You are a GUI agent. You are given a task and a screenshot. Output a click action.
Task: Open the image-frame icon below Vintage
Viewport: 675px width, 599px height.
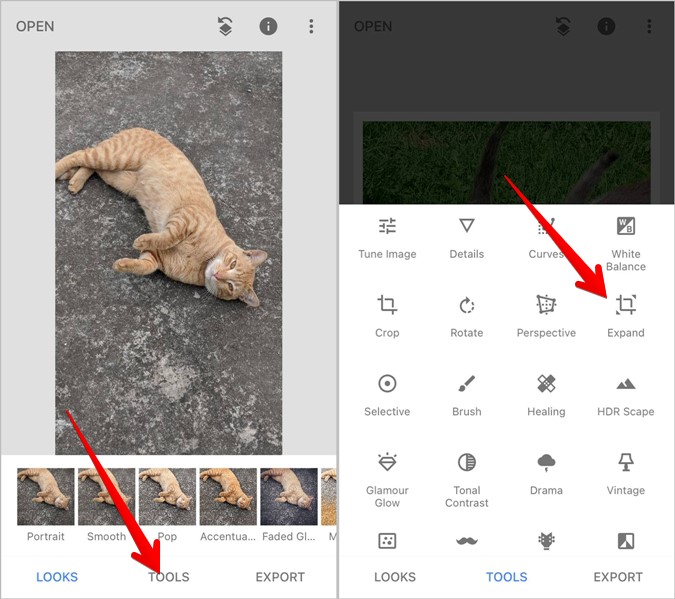625,541
